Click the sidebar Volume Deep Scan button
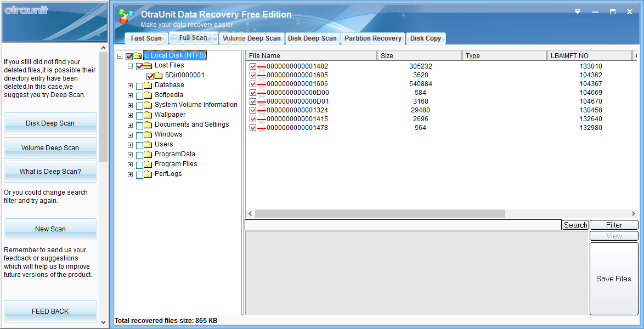 click(x=50, y=148)
